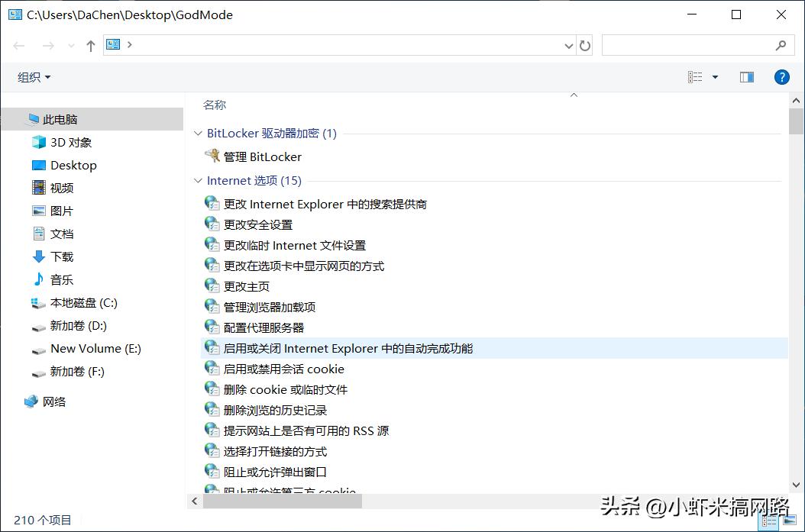Viewport: 805px width, 532px height.
Task: Open the address bar history dropdown
Action: [567, 45]
